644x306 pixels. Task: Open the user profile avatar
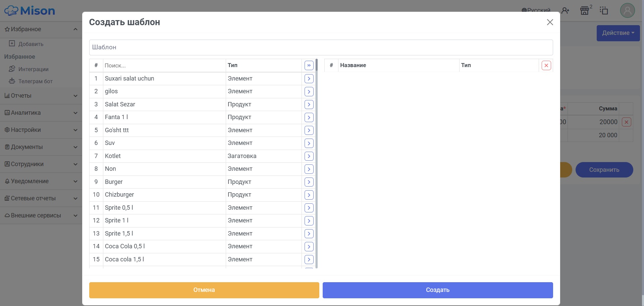tap(627, 10)
